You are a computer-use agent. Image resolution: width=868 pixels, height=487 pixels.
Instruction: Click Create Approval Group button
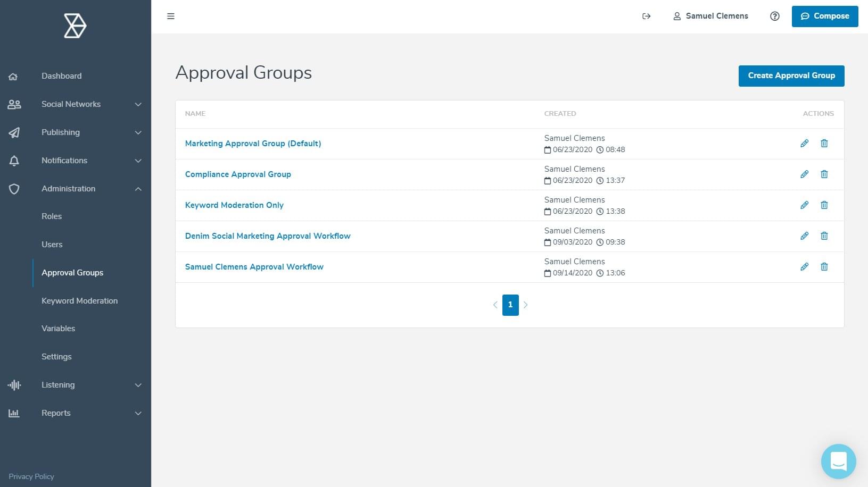[791, 75]
